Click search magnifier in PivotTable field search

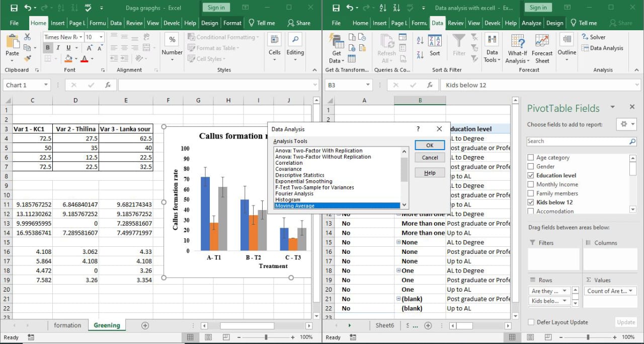(632, 142)
